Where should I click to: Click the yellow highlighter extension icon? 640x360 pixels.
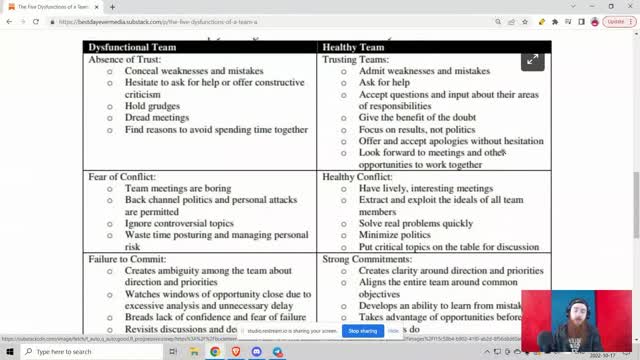pyautogui.click(x=541, y=22)
